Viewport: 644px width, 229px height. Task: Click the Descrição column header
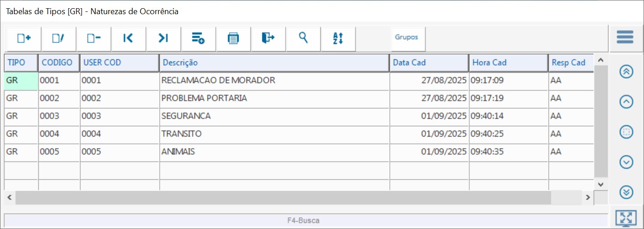[x=274, y=63]
